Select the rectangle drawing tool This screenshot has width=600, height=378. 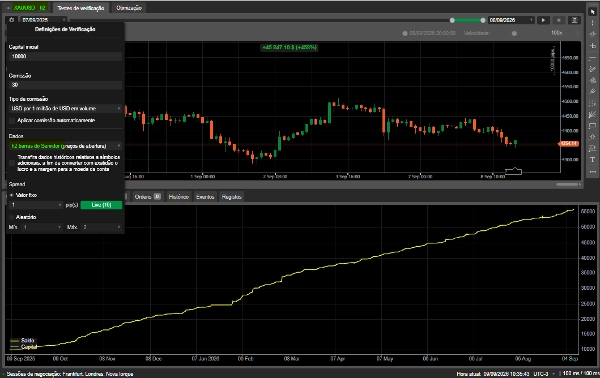tap(592, 125)
